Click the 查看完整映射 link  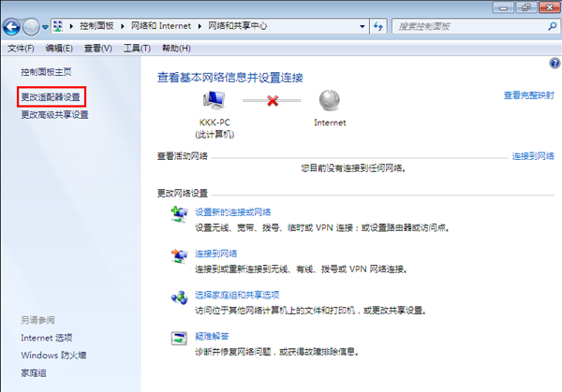click(528, 95)
